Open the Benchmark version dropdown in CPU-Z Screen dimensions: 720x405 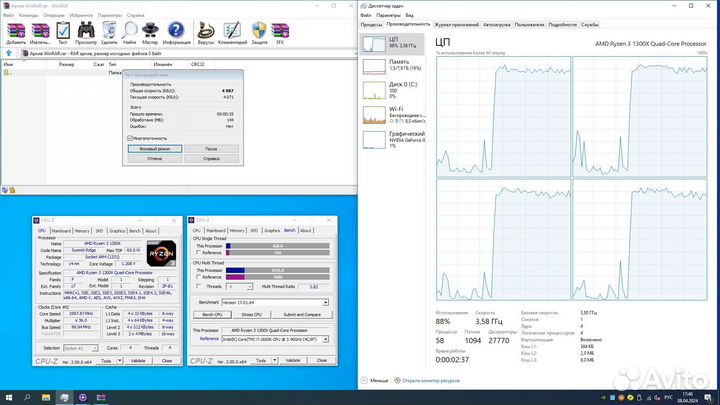click(325, 303)
